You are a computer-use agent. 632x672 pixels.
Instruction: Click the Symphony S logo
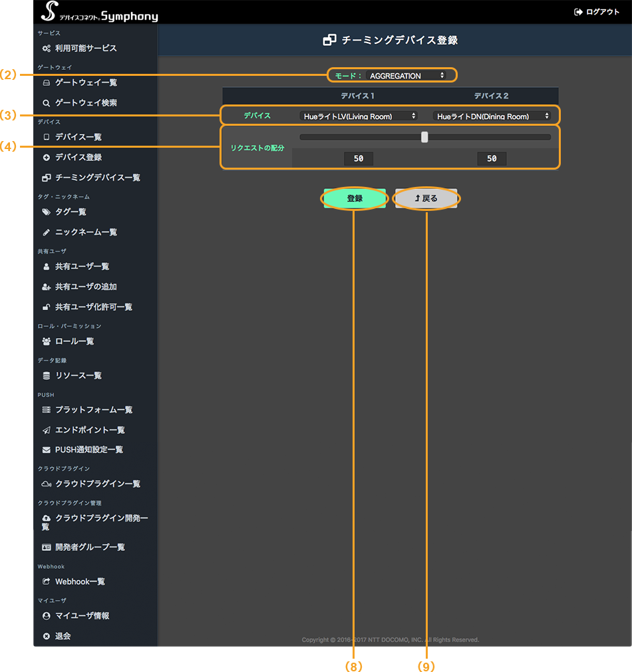(x=50, y=11)
